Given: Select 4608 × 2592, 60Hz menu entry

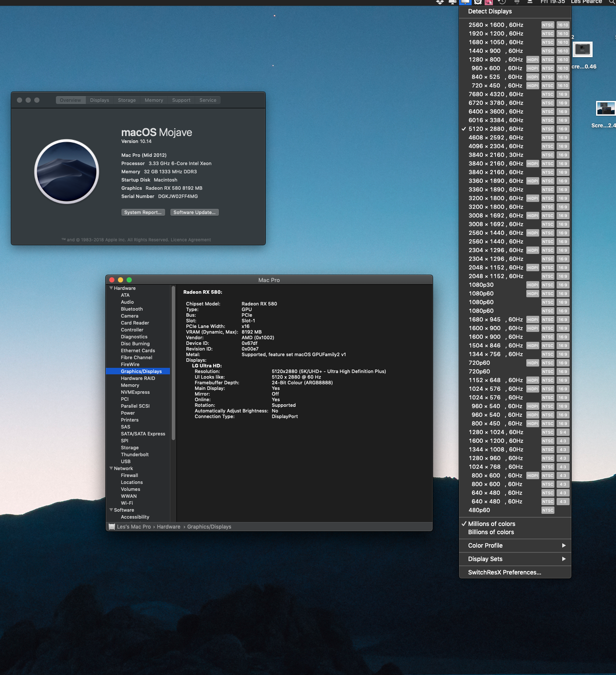Looking at the screenshot, I should (x=515, y=137).
